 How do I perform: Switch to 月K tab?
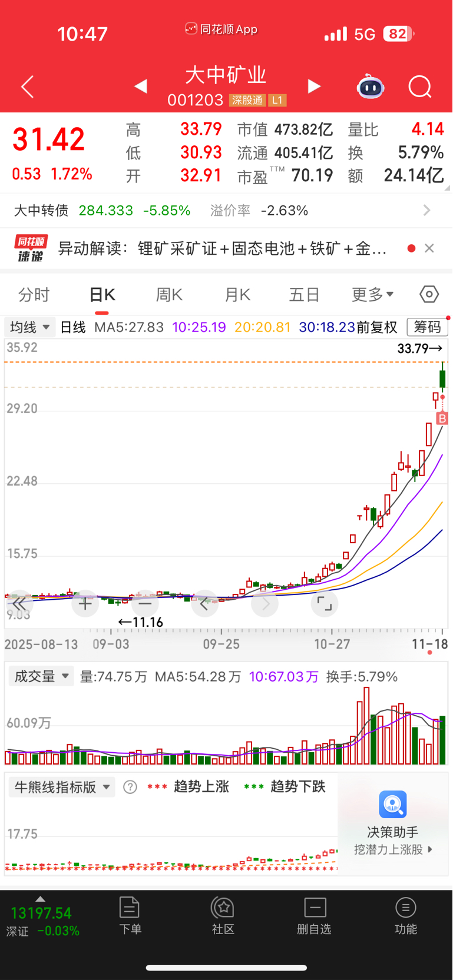click(x=238, y=294)
